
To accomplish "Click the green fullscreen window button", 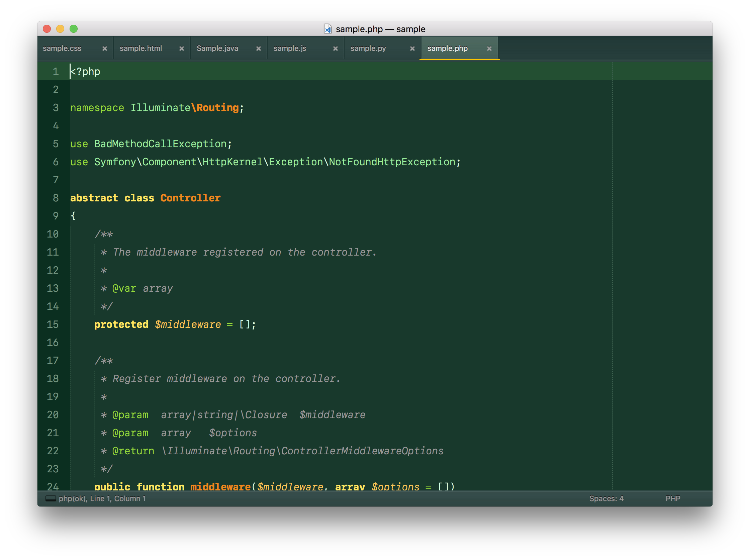I will (74, 29).
